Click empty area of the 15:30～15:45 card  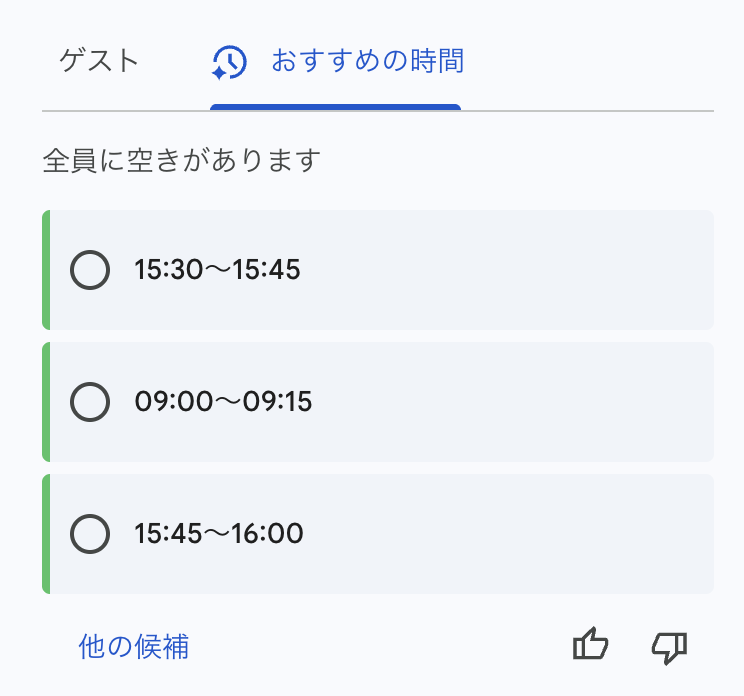[520, 270]
